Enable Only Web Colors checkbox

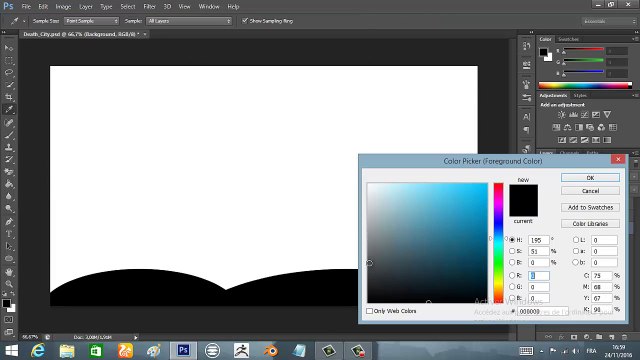pos(369,311)
